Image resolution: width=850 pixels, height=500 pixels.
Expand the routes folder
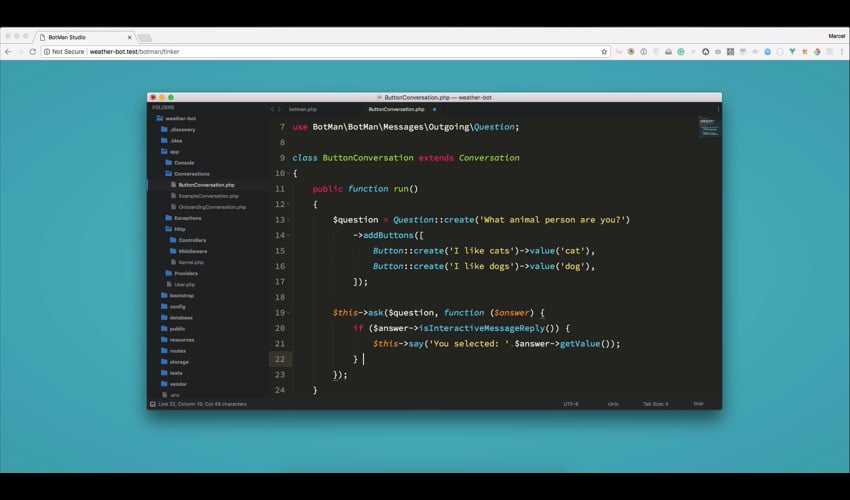click(174, 351)
